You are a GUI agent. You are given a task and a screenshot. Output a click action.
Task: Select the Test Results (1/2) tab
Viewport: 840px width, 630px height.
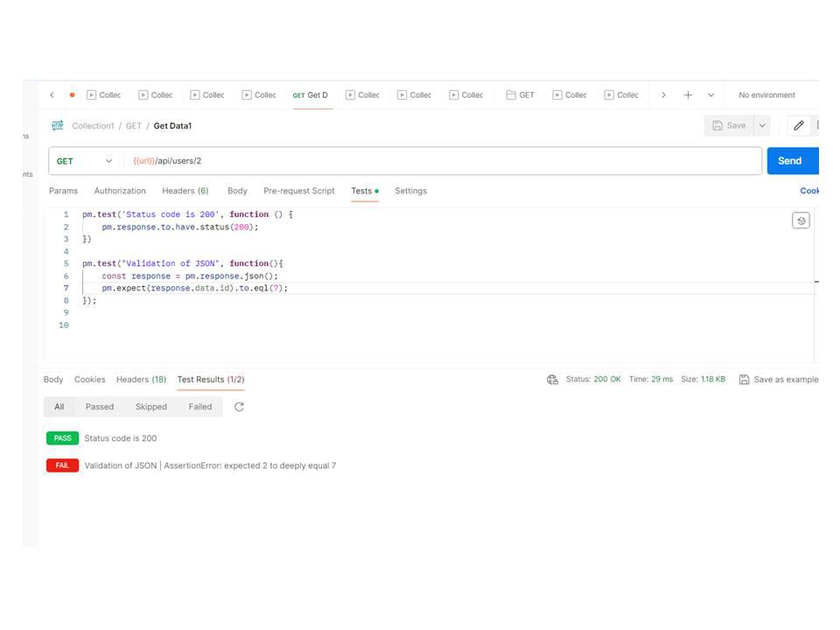pyautogui.click(x=211, y=379)
